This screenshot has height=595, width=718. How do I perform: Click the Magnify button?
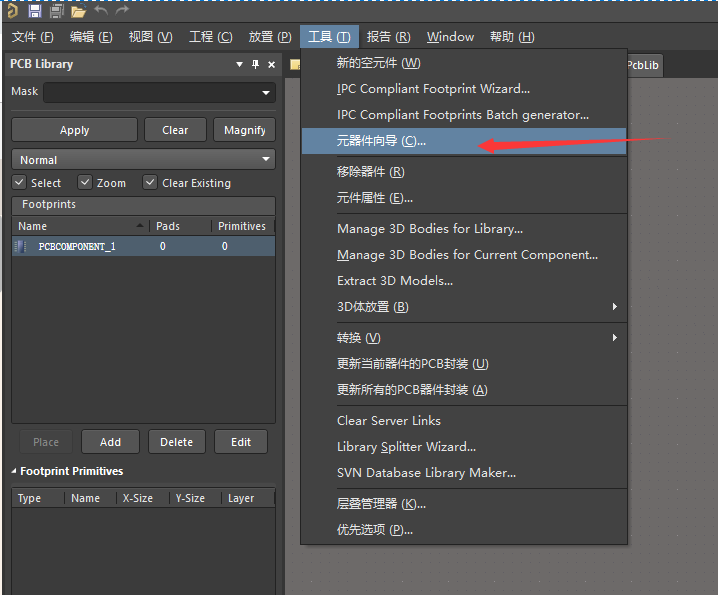245,130
